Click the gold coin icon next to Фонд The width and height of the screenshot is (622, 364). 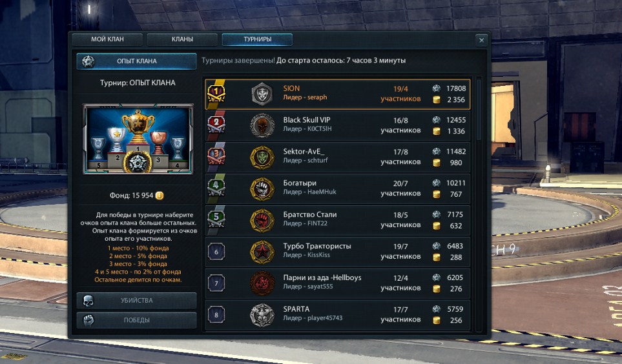160,196
